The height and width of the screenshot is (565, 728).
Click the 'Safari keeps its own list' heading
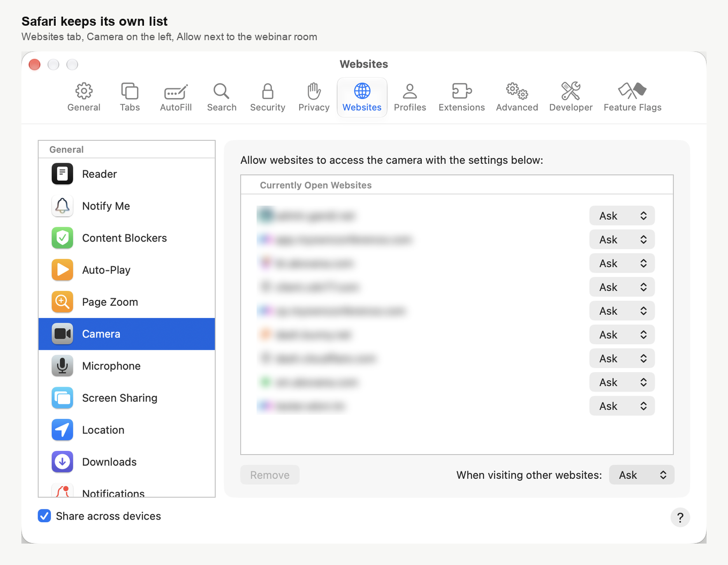[94, 21]
